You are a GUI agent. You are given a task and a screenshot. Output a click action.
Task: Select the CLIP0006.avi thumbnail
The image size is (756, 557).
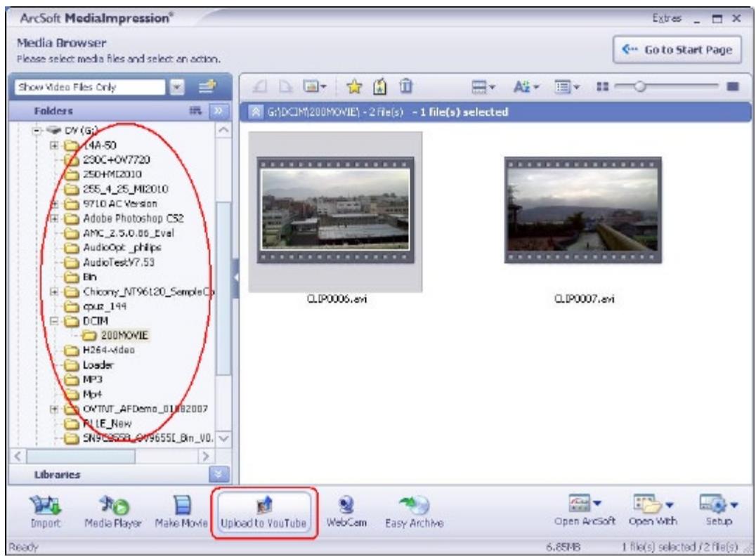click(x=336, y=210)
